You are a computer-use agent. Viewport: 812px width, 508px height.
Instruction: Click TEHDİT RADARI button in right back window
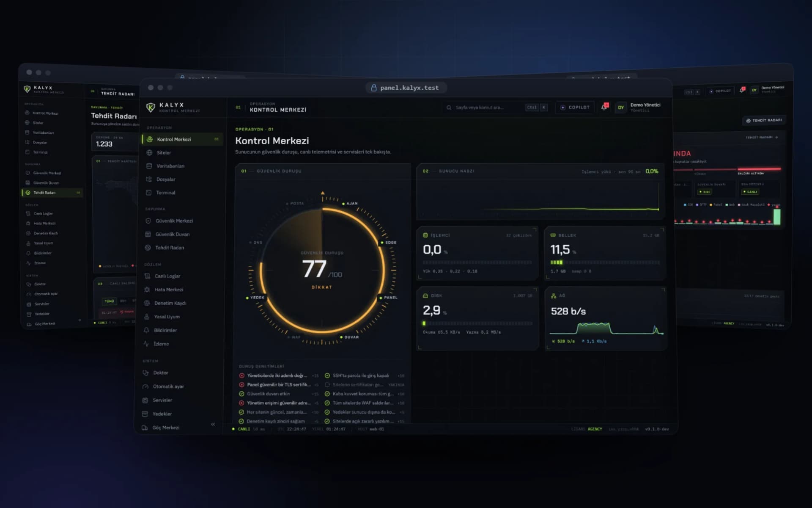[764, 121]
